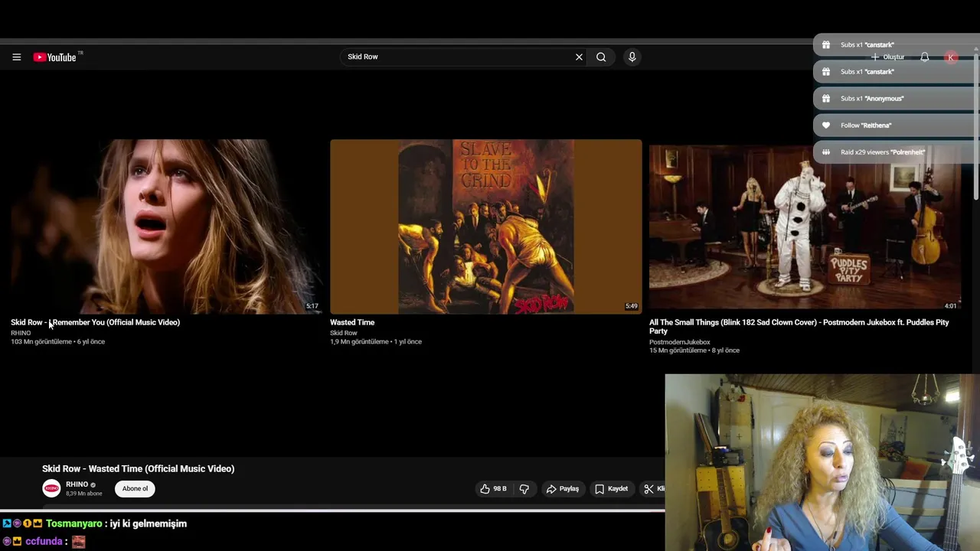Click 8,39 Mn abone subscriber count
Viewport: 980px width, 551px height.
pos(83,494)
